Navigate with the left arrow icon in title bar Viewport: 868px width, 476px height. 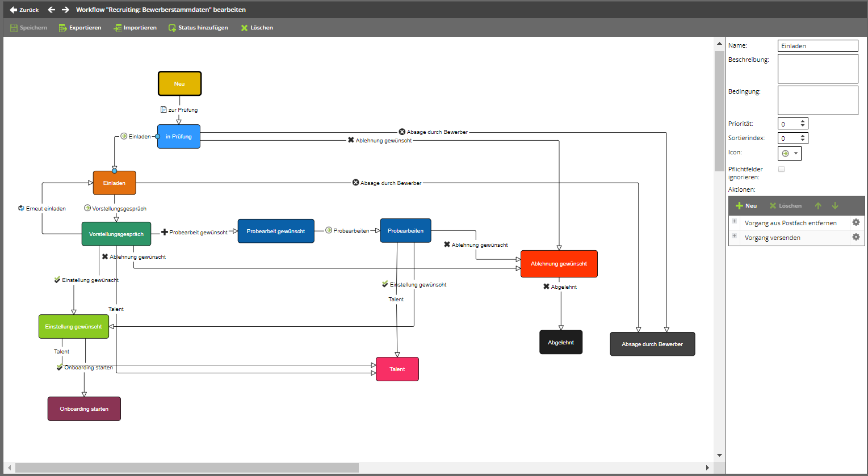tap(52, 10)
